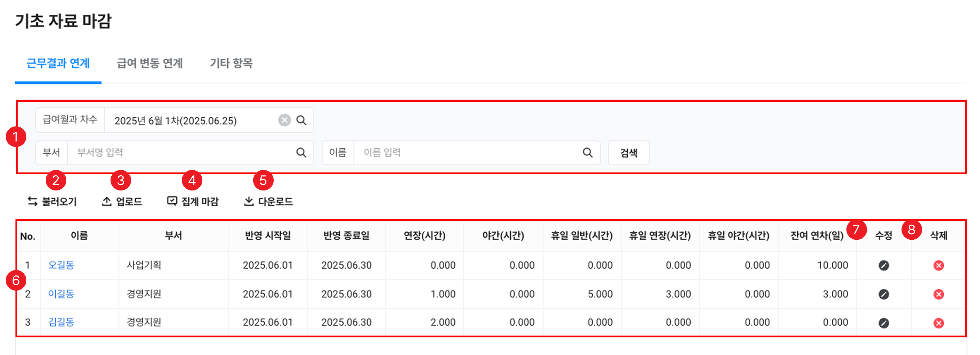Select the 근무결과 연계 tab
Screen dimensions: 980x355
point(58,63)
